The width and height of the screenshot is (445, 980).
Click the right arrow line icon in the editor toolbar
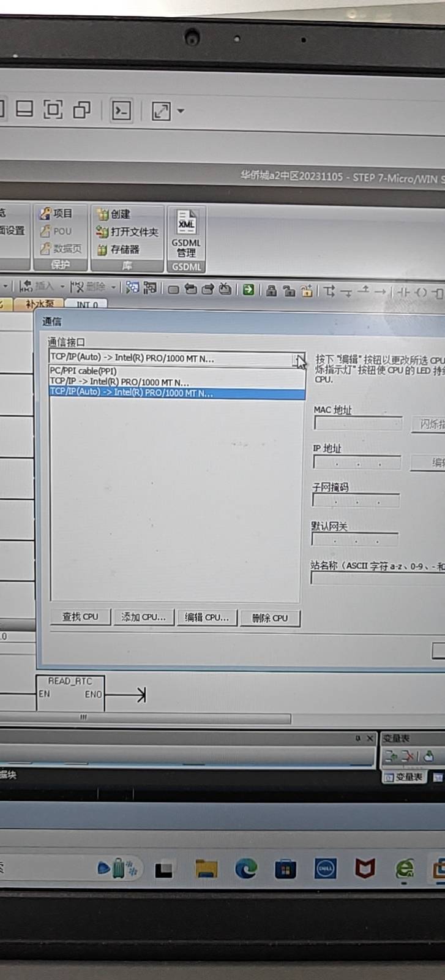click(380, 292)
